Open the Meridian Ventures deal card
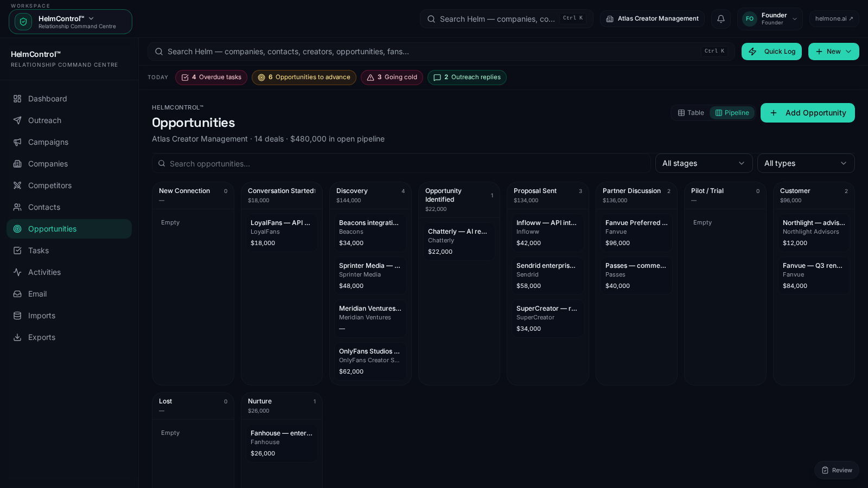868x488 pixels. coord(370,318)
